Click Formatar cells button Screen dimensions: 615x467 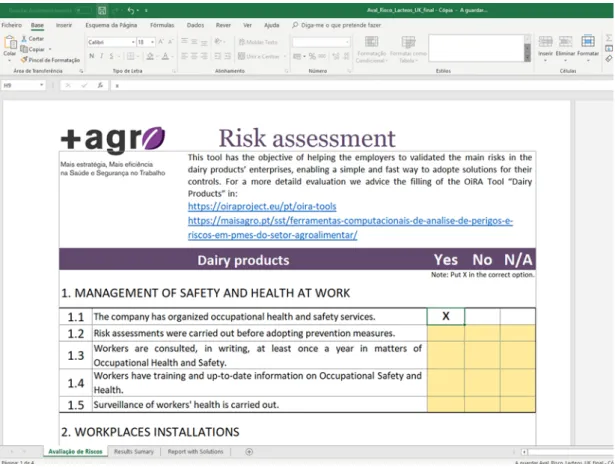pos(588,46)
